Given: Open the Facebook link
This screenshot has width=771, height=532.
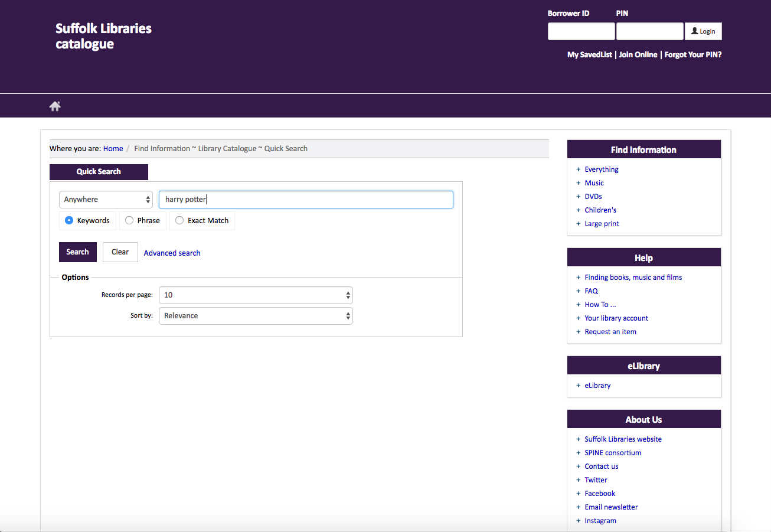Looking at the screenshot, I should pyautogui.click(x=600, y=494).
